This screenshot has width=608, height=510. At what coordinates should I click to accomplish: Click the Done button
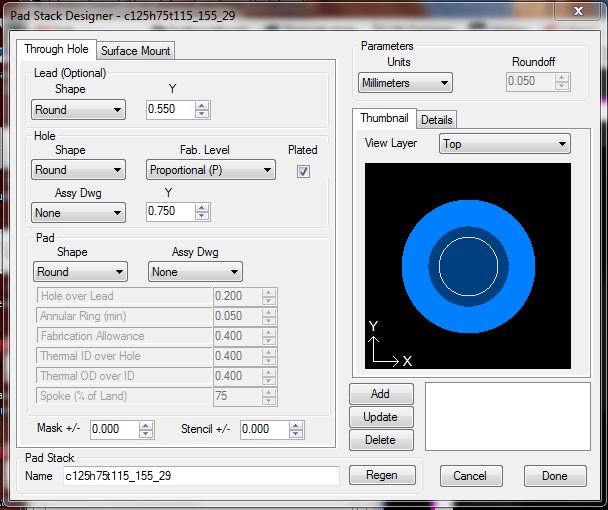click(x=554, y=476)
